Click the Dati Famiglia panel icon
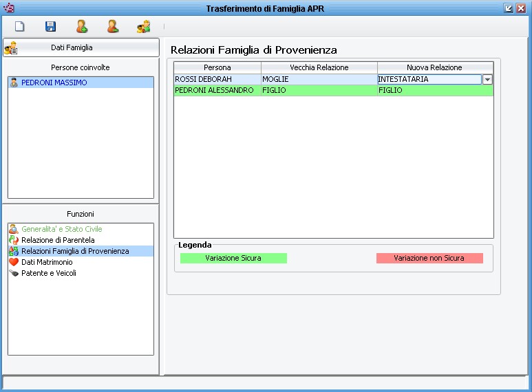The width and height of the screenshot is (532, 392). 11,48
